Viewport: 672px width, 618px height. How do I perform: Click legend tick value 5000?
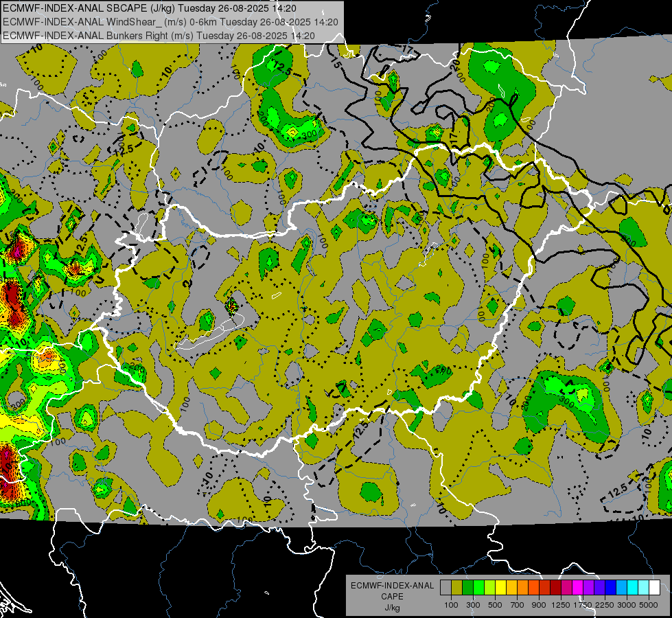point(649,605)
